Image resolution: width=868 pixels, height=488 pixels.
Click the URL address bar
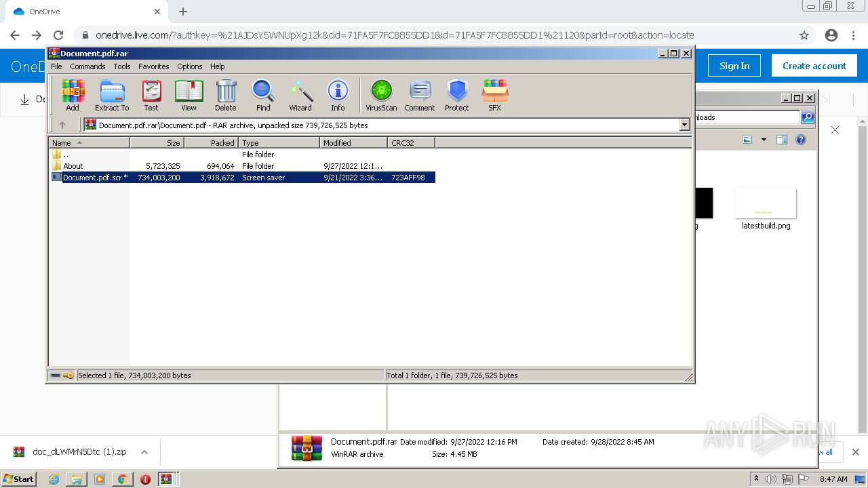coord(434,35)
